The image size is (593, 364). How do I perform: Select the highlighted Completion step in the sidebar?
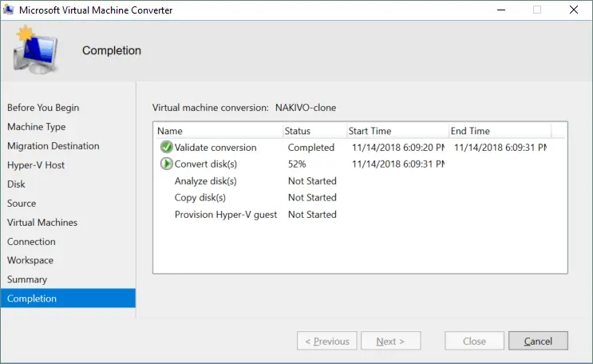pos(68,299)
